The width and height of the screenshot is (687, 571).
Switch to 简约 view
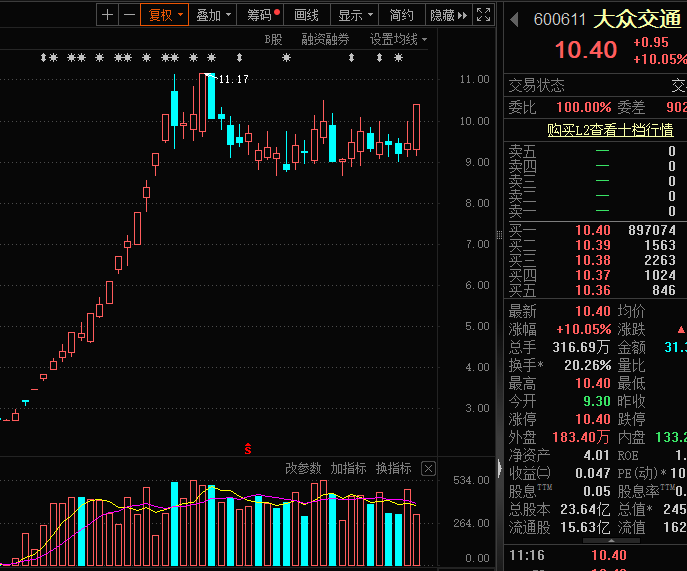tap(401, 15)
